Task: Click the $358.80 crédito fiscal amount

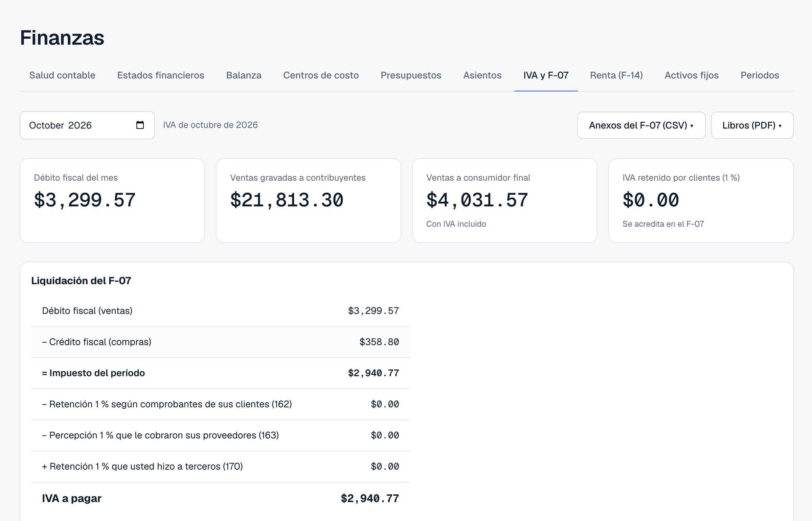Action: [x=379, y=342]
